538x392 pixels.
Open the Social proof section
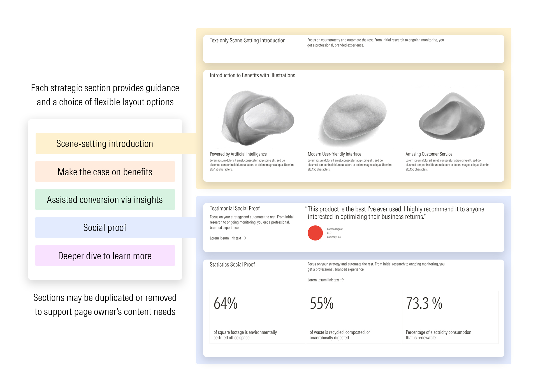click(105, 228)
